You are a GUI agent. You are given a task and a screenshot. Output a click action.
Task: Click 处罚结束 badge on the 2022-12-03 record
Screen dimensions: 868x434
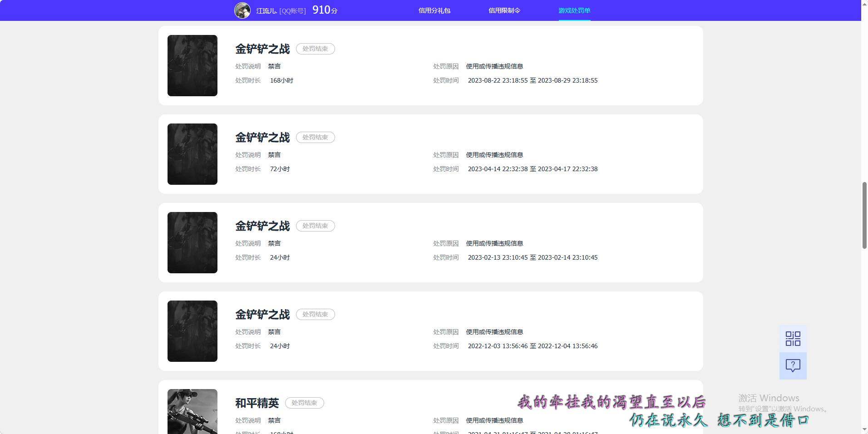pyautogui.click(x=316, y=314)
